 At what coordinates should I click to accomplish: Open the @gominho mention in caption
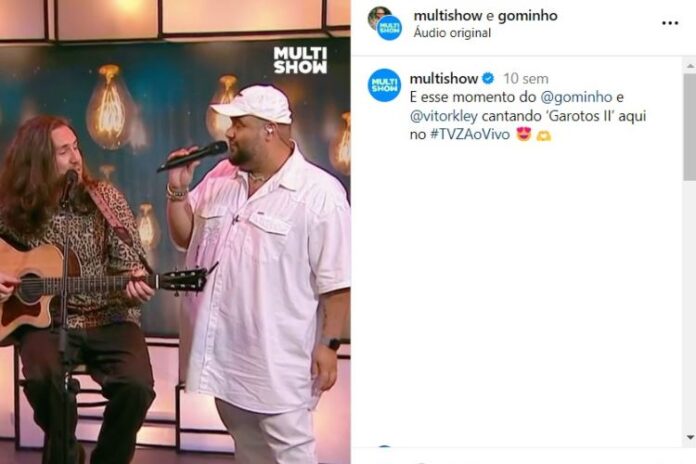pos(576,97)
